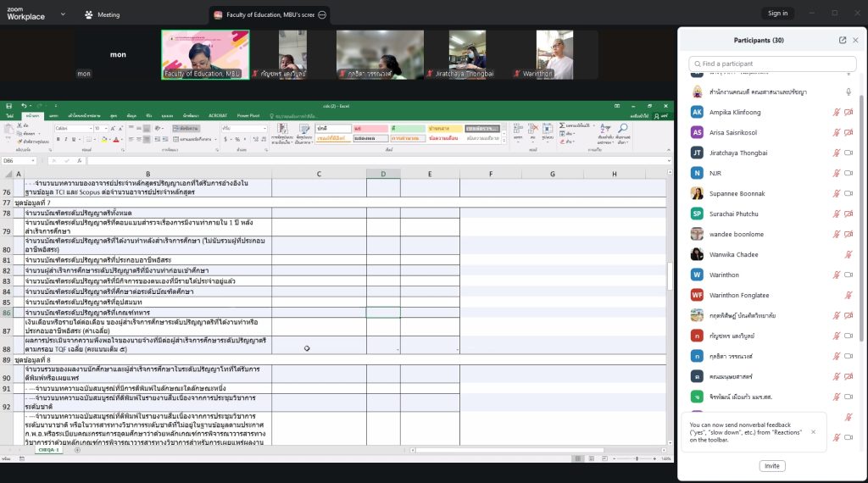The image size is (868, 483).
Task: Select Jiratchaya Thongbai video thumbnail
Action: [467, 54]
